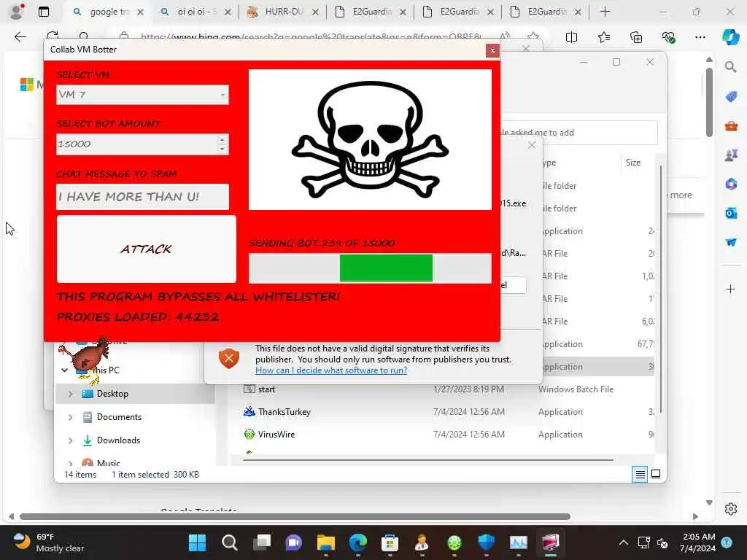Screen dimensions: 747x560
Task: Go back in the Edge browser
Action: click(20, 36)
